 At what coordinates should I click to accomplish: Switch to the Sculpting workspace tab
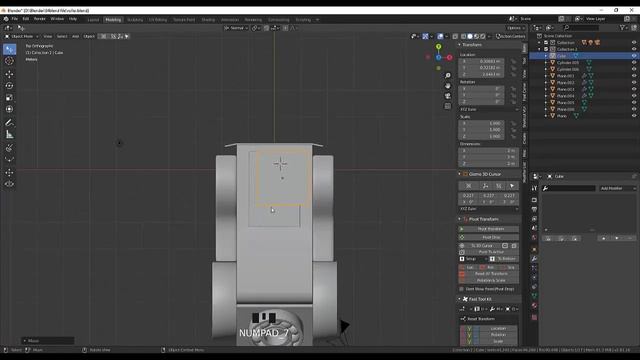(135, 20)
